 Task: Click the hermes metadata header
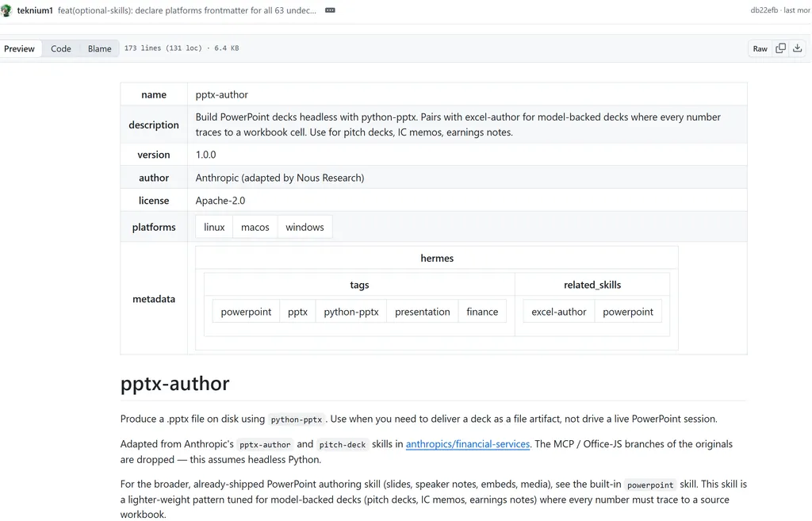pos(437,258)
